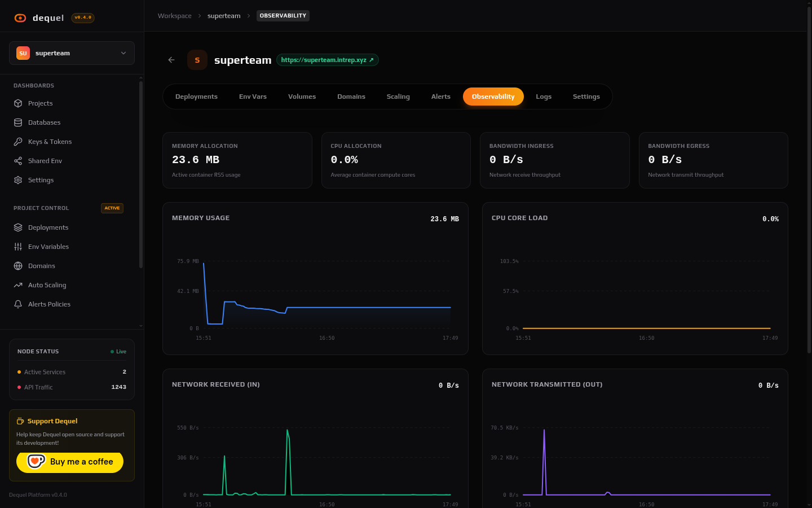Open Shared Env via its share icon

[18, 161]
